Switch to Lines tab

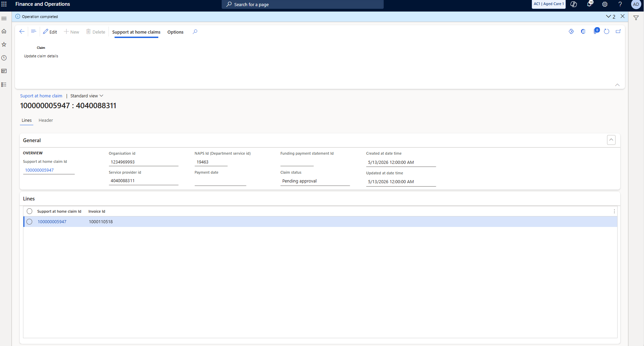coord(26,120)
